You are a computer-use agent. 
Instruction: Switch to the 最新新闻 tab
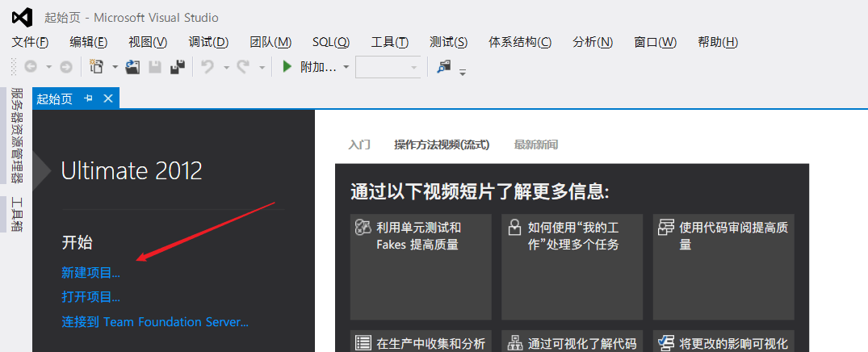click(x=535, y=145)
